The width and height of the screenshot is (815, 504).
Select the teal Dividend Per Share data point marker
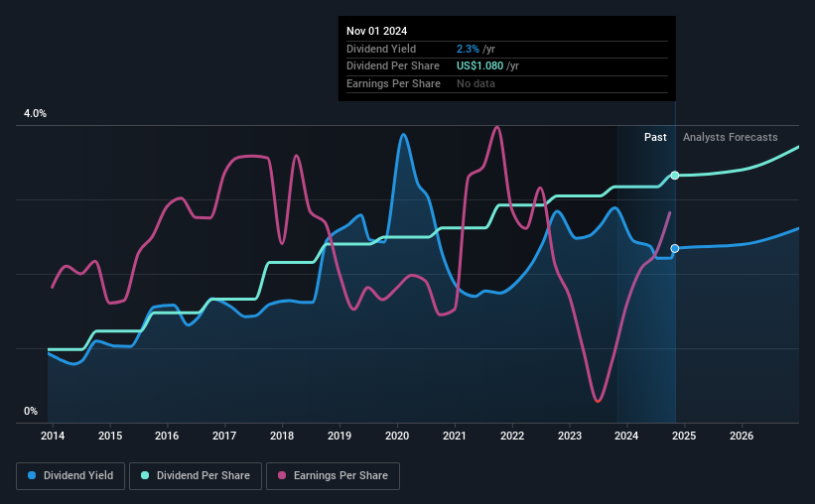point(675,175)
